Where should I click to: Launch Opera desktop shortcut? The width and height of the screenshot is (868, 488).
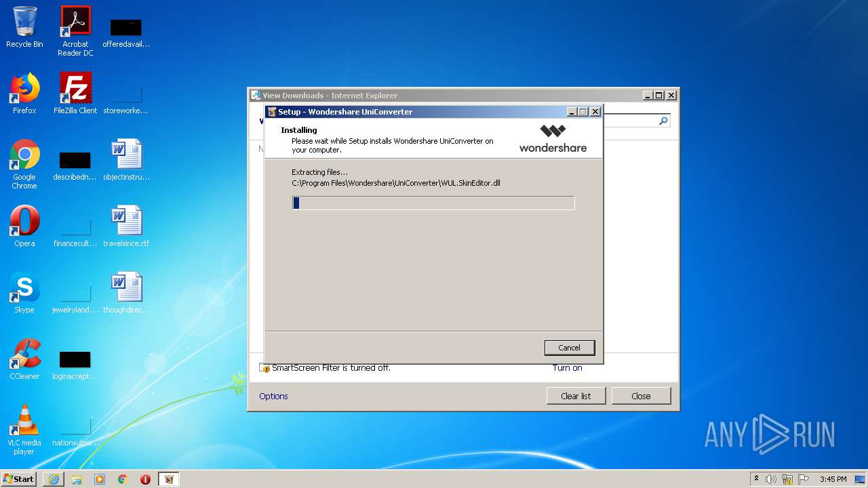pos(24,226)
